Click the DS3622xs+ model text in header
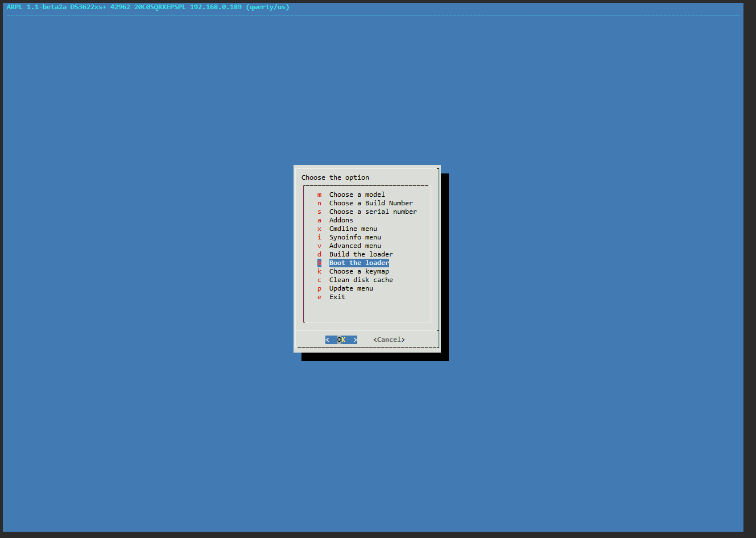The image size is (756, 538). coord(88,7)
